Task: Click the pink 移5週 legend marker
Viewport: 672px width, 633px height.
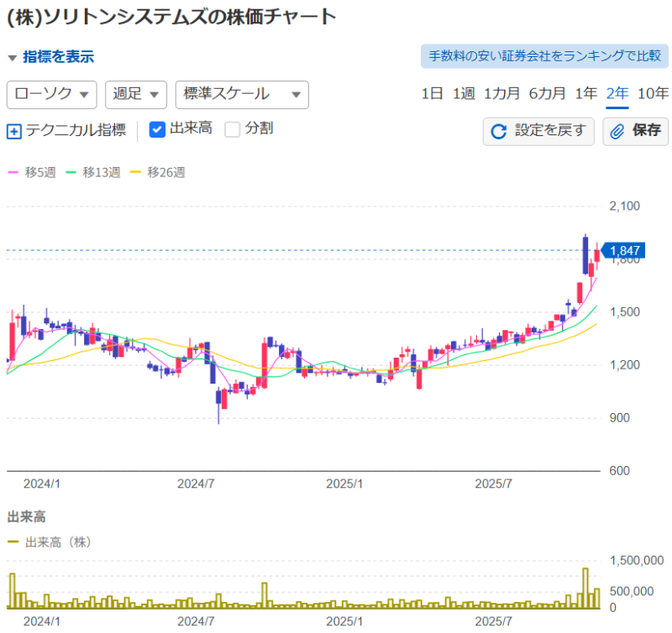Action: [14, 172]
